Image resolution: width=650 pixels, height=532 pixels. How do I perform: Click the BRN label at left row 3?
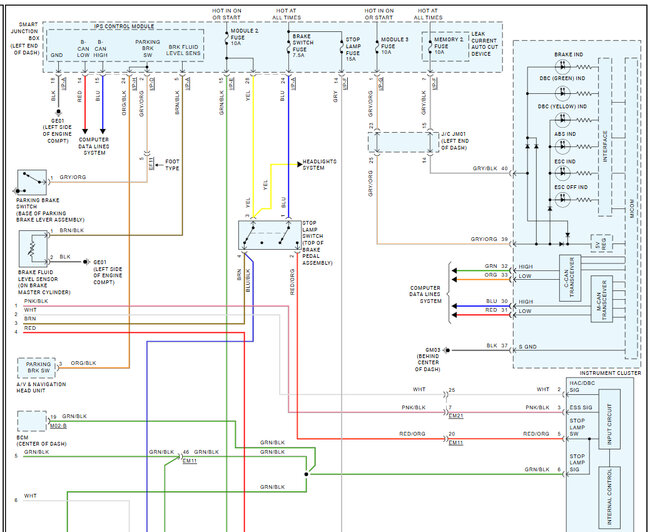tap(30, 318)
